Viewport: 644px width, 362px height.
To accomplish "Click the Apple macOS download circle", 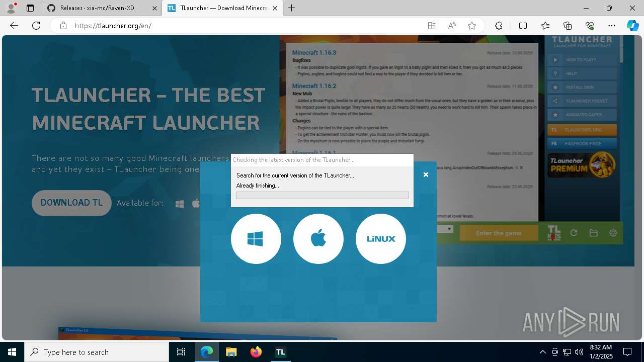I will [318, 239].
